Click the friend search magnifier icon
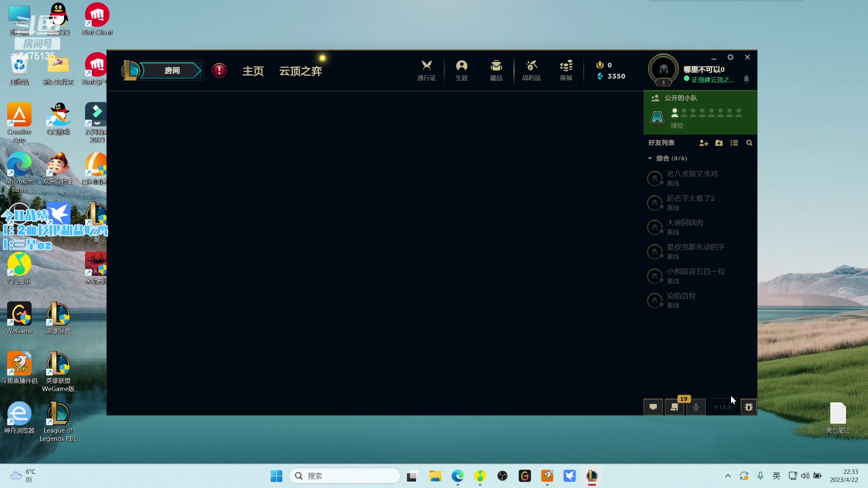The image size is (868, 488). point(749,143)
